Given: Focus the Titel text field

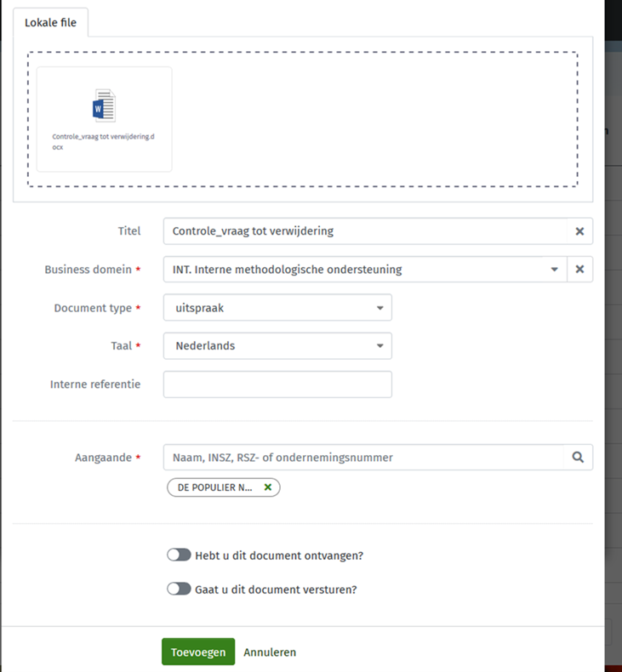Looking at the screenshot, I should (365, 231).
